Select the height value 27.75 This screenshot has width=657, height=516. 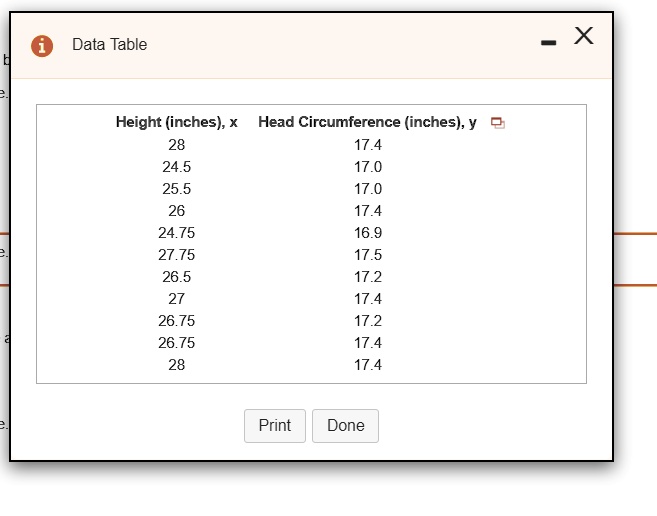pyautogui.click(x=176, y=255)
